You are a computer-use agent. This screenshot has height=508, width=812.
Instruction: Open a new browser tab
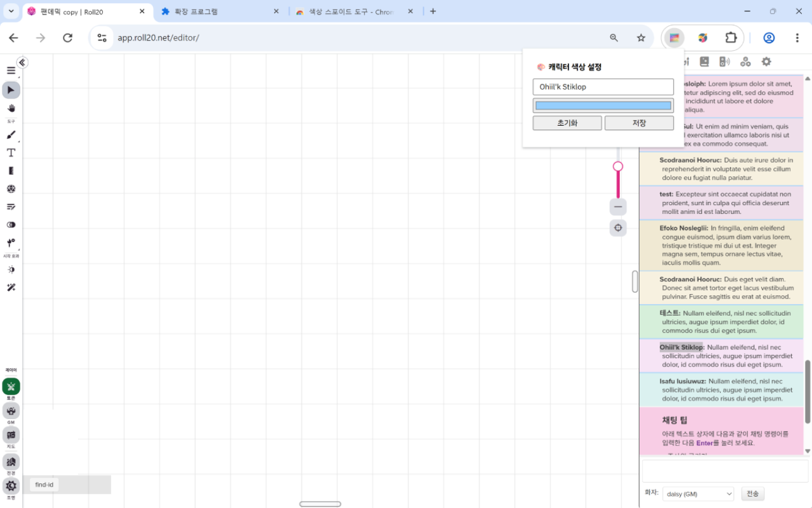pyautogui.click(x=433, y=11)
